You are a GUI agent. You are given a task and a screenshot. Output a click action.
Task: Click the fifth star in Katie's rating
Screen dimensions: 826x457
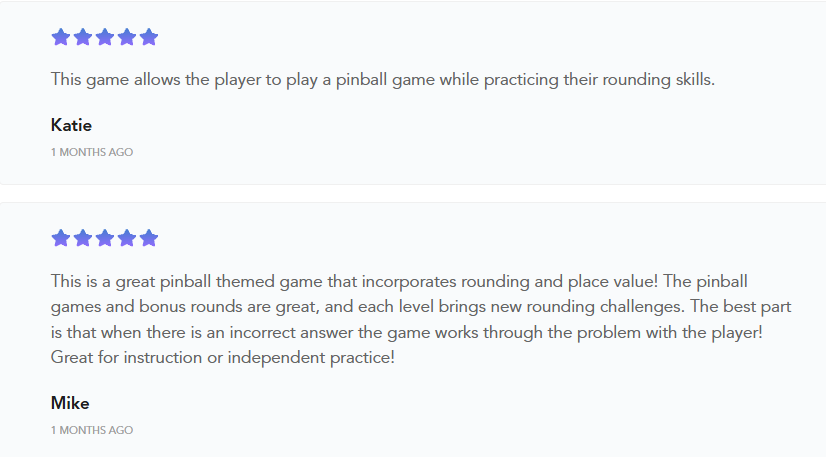tap(149, 38)
